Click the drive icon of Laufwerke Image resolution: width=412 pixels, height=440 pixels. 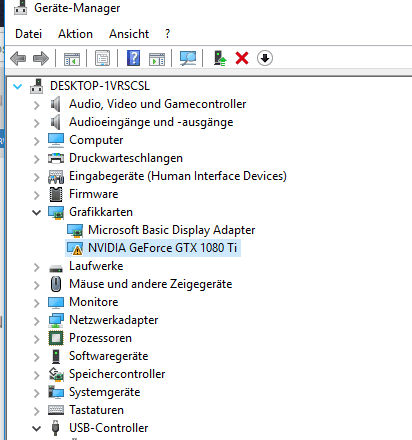coord(56,268)
